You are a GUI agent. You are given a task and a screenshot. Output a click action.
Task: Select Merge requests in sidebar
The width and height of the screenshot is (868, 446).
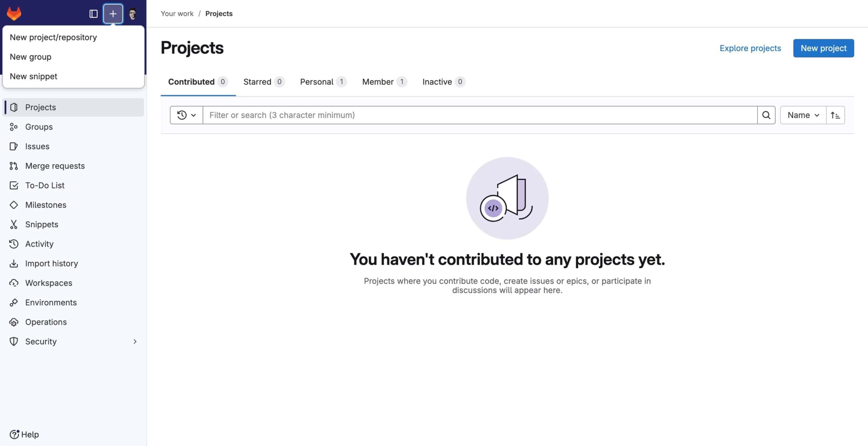click(x=55, y=166)
